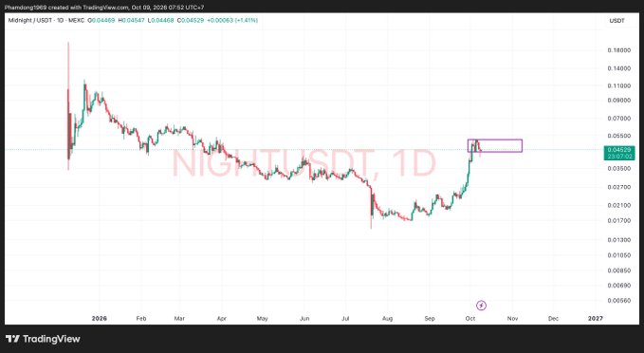Select the low value L0.04468
Image resolution: width=644 pixels, height=353 pixels.
[x=160, y=20]
